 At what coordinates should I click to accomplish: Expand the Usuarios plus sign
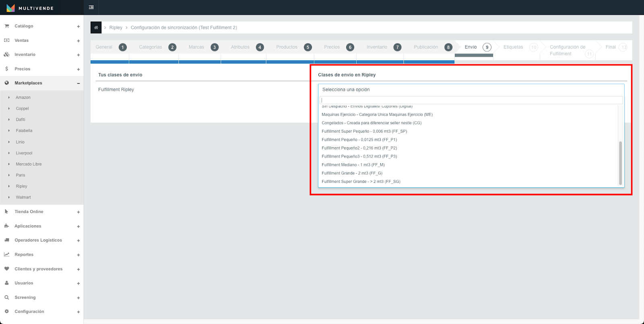78,283
